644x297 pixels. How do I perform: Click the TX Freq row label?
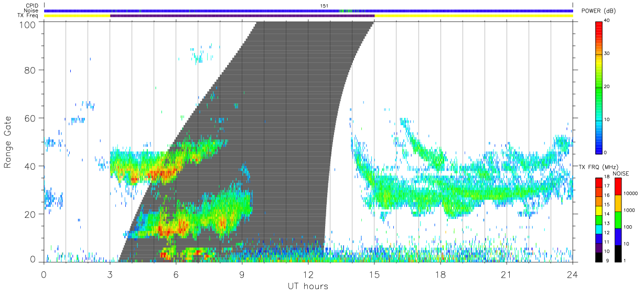point(28,16)
